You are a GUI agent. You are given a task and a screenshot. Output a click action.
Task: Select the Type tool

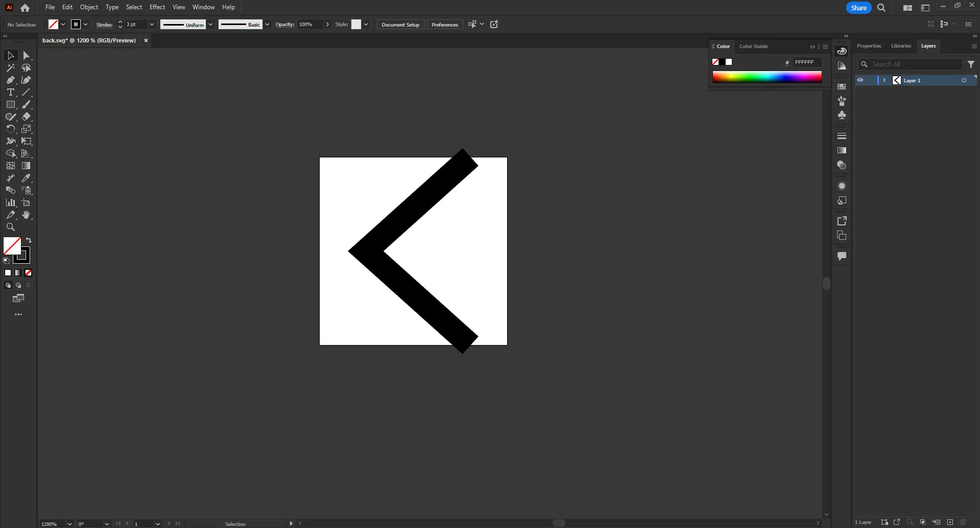pyautogui.click(x=10, y=93)
